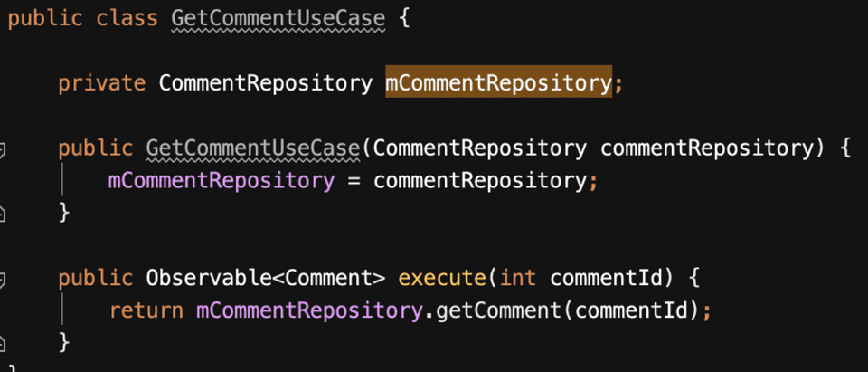The height and width of the screenshot is (372, 868).
Task: Click the highlighted mCommentRepository field declaration
Action: pos(498,83)
